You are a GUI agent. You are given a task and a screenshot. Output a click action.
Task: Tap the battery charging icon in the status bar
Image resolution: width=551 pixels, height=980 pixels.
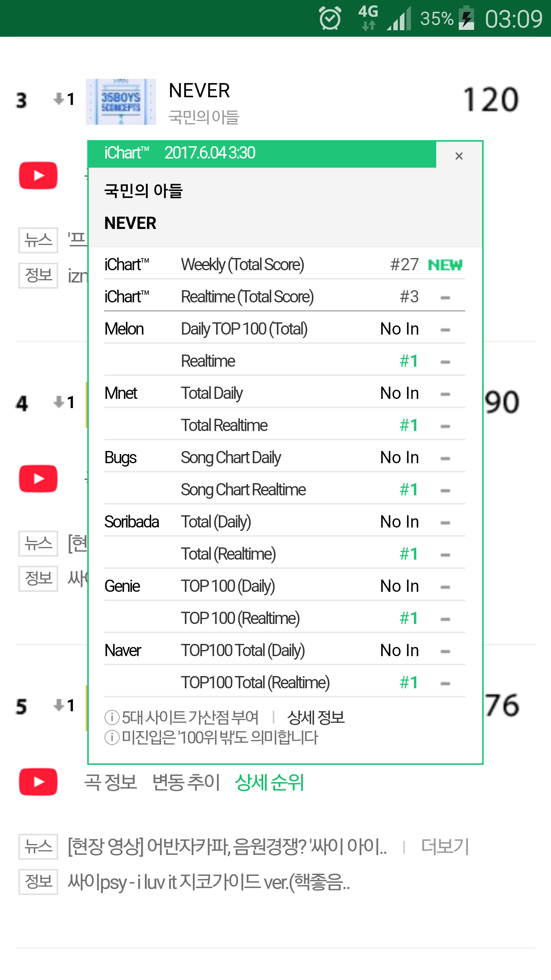pyautogui.click(x=466, y=18)
